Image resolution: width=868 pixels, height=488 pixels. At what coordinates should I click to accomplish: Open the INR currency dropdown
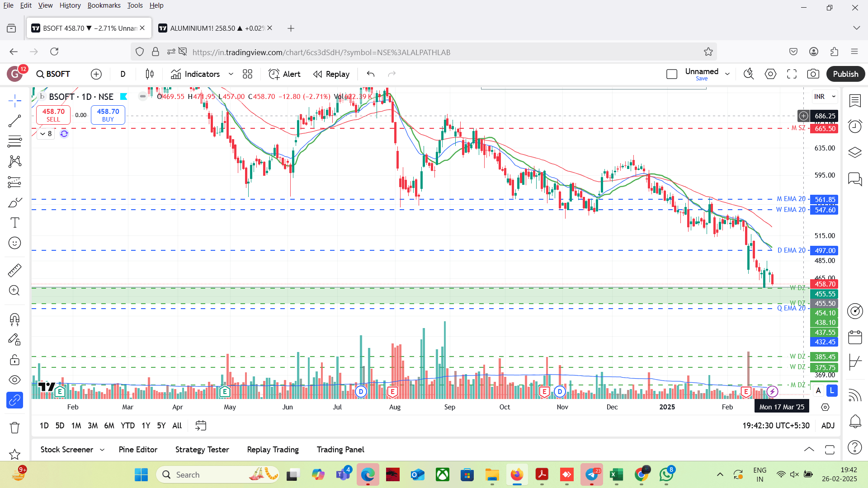825,97
